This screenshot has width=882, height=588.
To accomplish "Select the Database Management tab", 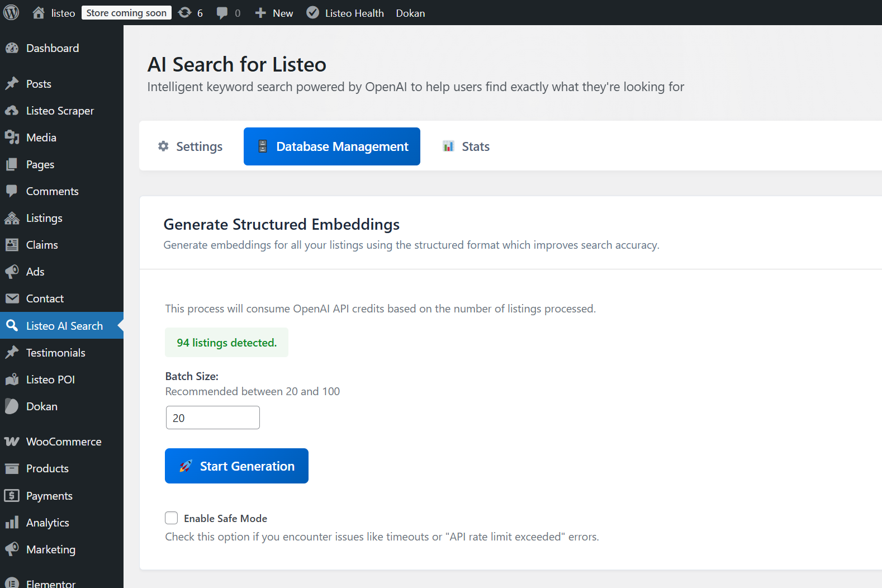I will [332, 146].
